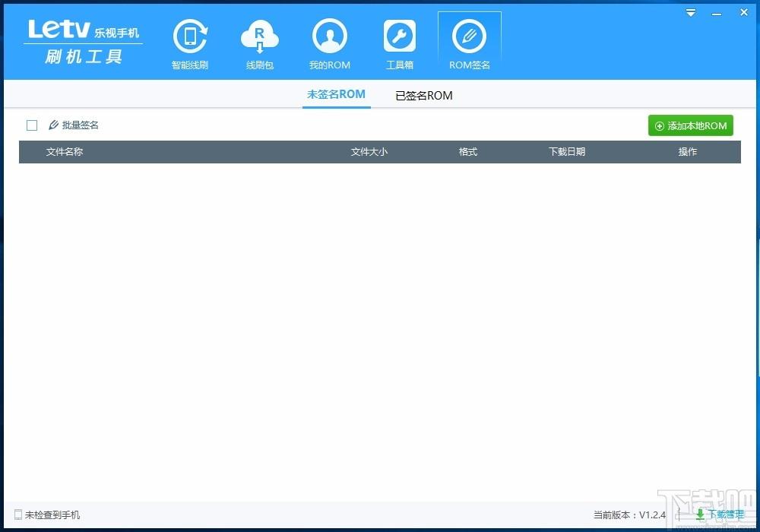Click the 批量签名 pen icon
Viewport: 760px width, 532px height.
53,125
